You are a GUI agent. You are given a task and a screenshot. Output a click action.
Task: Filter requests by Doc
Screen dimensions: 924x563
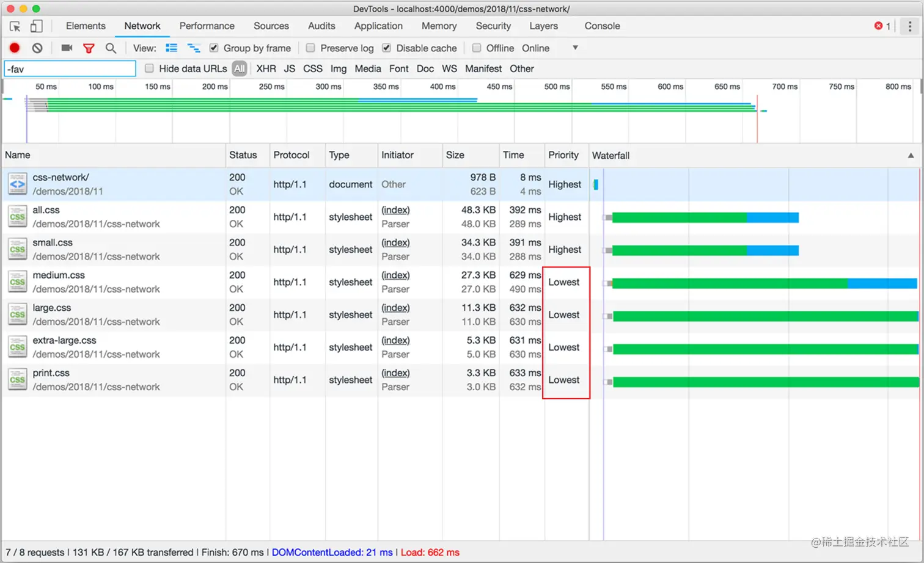(425, 69)
